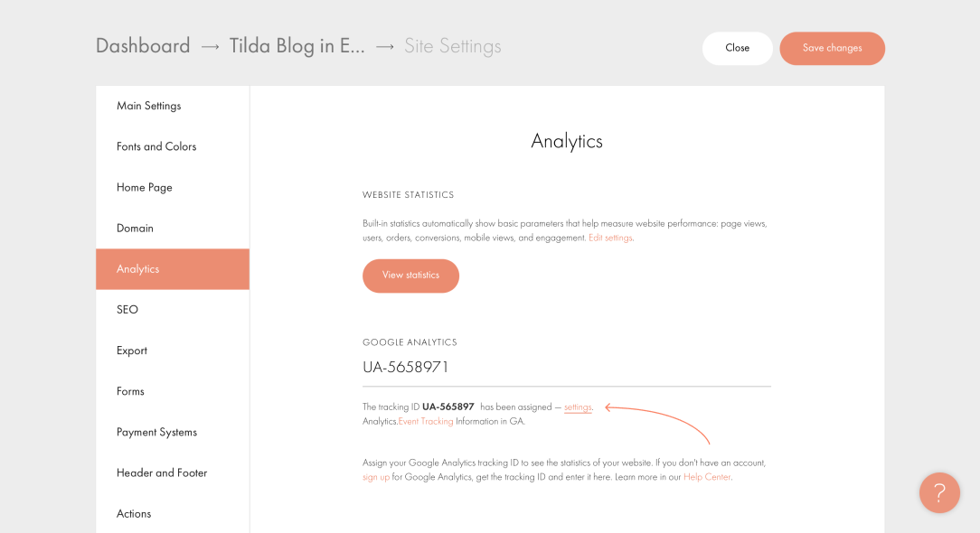Open Actions in the sidebar
The height and width of the screenshot is (533, 980).
point(134,513)
